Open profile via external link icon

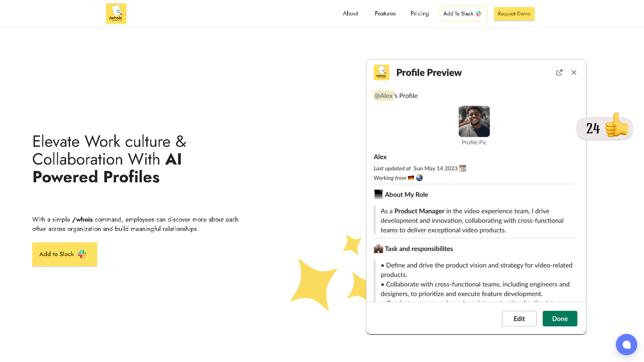pyautogui.click(x=559, y=72)
